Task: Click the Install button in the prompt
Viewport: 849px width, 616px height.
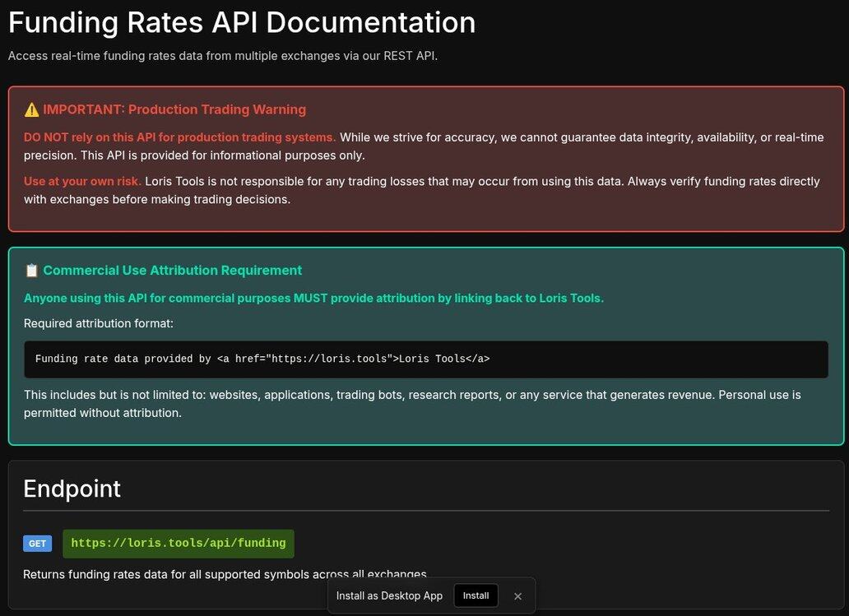Action: tap(476, 595)
